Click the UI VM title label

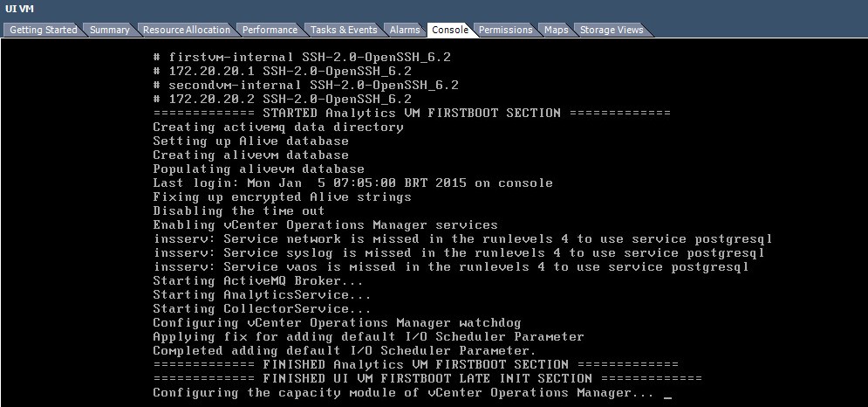tap(18, 8)
